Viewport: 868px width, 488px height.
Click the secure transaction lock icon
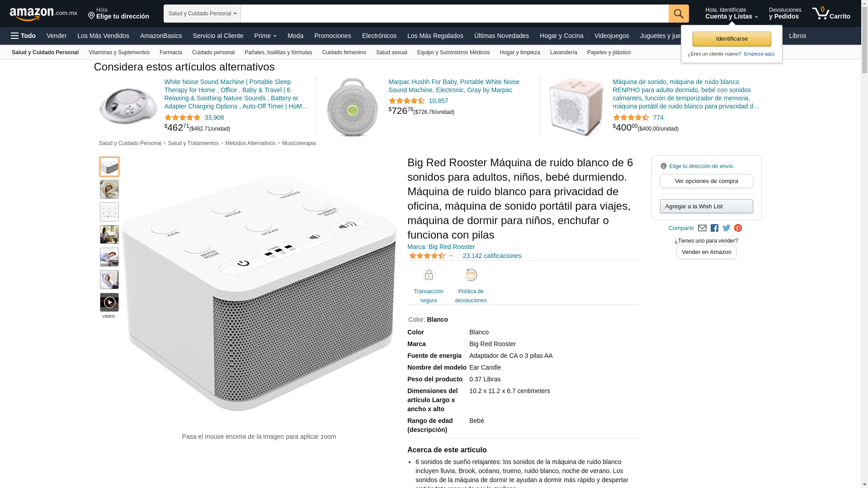pos(429,275)
